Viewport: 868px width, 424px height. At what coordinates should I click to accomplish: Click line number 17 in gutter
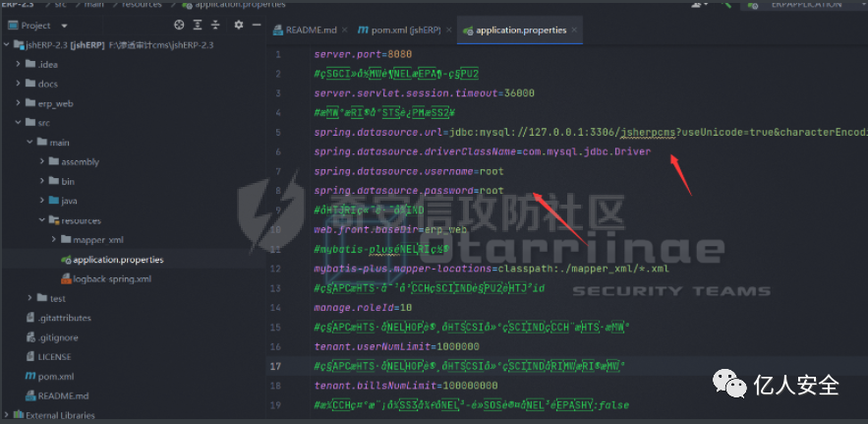click(x=277, y=366)
